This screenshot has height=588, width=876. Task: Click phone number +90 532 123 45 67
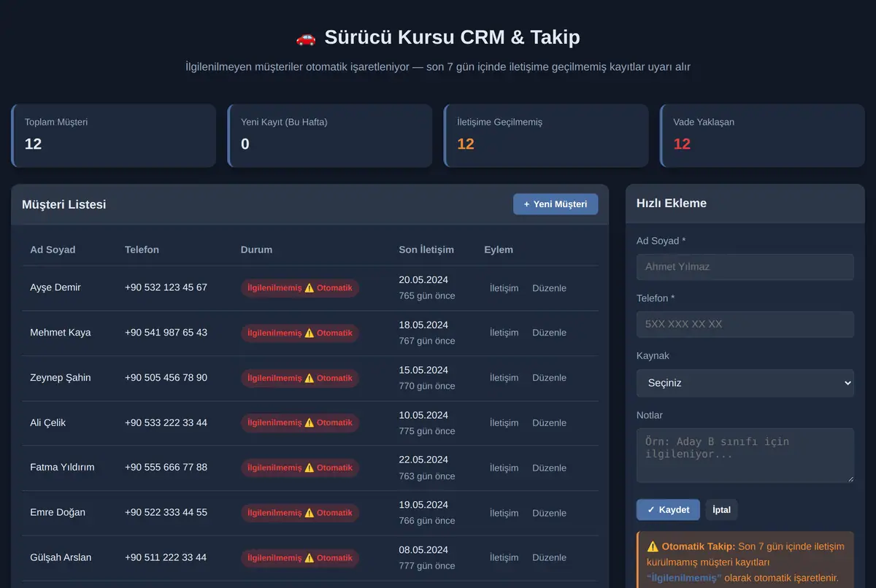(x=166, y=287)
